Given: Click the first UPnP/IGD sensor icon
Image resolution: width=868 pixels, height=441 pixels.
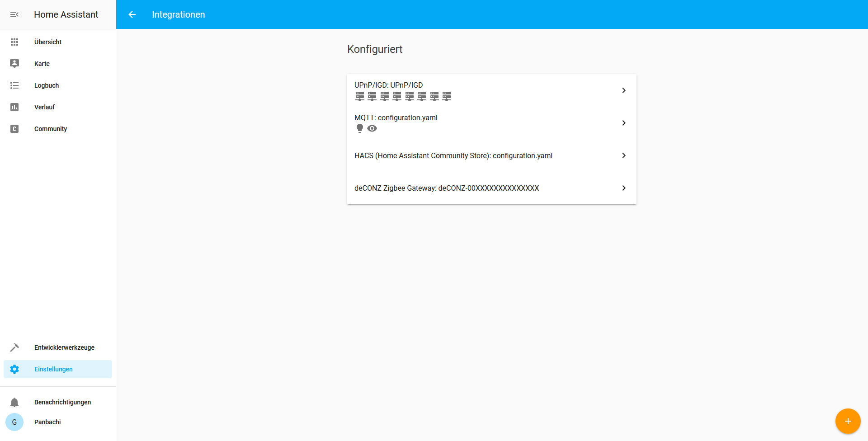Looking at the screenshot, I should coord(360,96).
